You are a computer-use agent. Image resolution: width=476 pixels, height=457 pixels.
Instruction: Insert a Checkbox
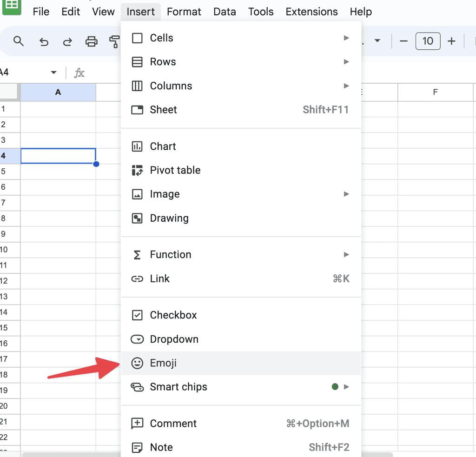click(x=241, y=315)
